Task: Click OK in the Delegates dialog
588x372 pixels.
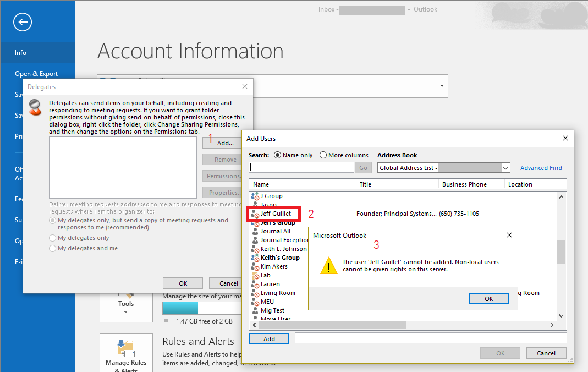Action: pos(183,283)
